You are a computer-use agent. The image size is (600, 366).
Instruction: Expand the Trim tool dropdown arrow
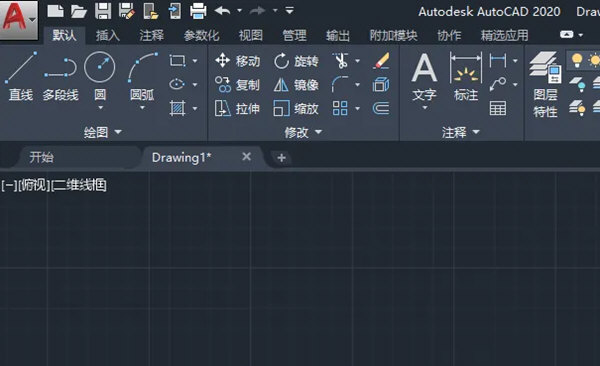[357, 61]
